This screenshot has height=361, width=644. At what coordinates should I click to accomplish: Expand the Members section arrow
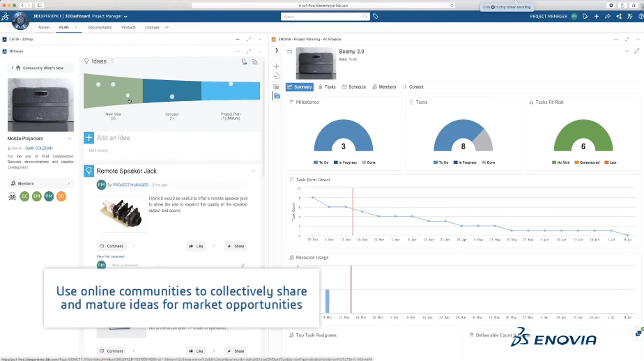pos(68,183)
